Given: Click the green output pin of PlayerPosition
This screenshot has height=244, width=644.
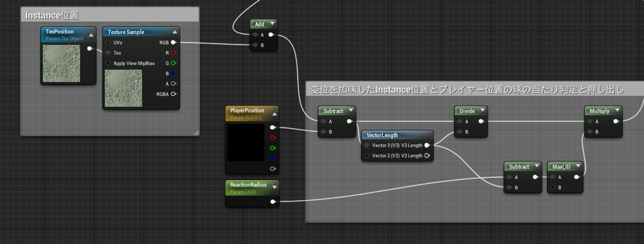Looking at the screenshot, I should click(273, 148).
